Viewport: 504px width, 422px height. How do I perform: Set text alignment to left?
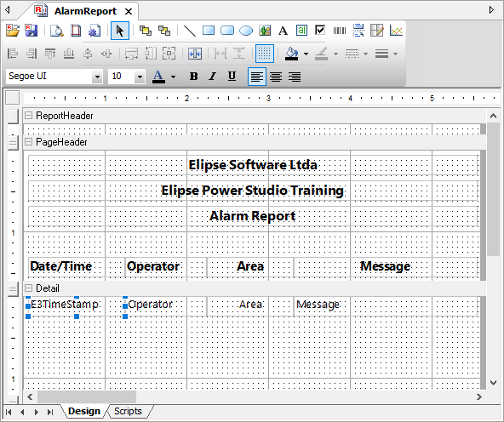tap(257, 77)
